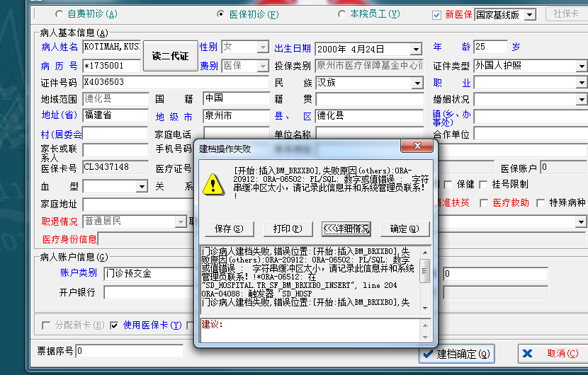The width and height of the screenshot is (588, 375).
Task: Click the 账户类别 field 门诊预交金
Action: pos(149,274)
